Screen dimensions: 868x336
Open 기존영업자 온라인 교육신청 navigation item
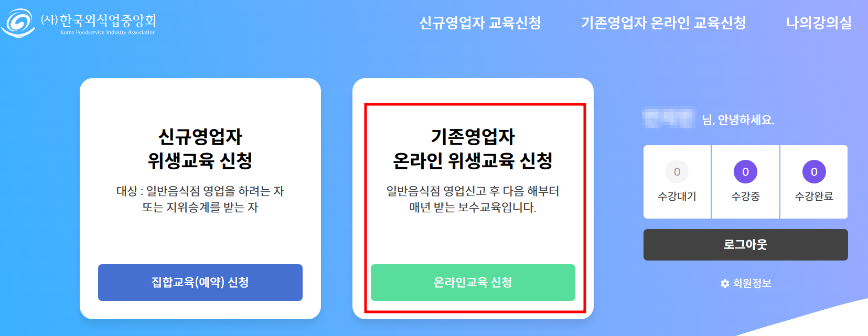click(664, 23)
